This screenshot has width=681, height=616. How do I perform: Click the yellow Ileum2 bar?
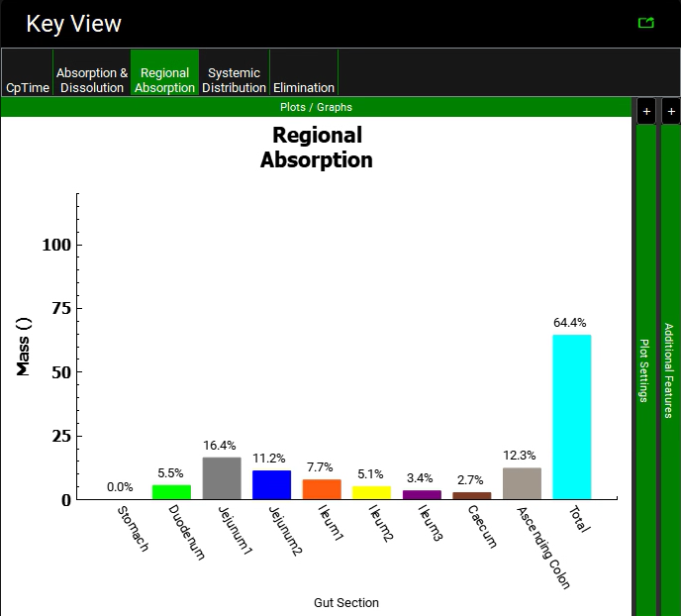[371, 492]
